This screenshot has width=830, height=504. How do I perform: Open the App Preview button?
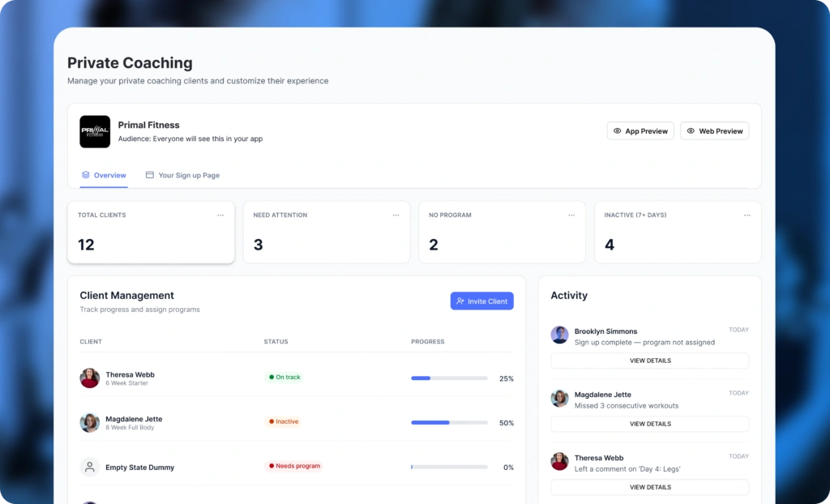[x=640, y=130]
